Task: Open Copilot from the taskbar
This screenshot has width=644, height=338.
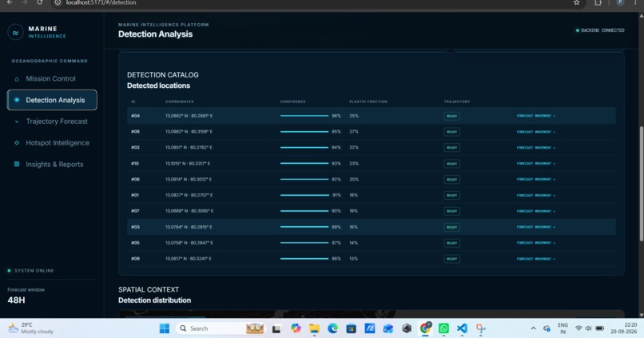Action: [296, 328]
